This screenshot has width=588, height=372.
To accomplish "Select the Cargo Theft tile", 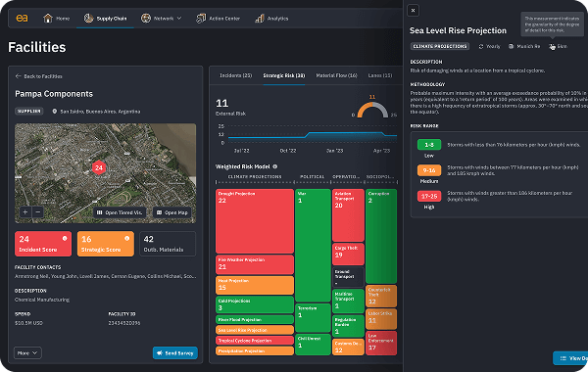I will coord(348,254).
